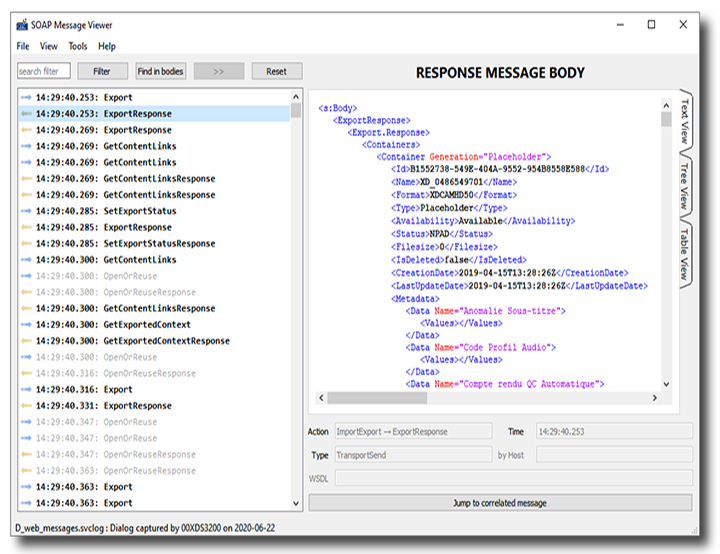Screen dimensions: 720x554
Task: Click the arrow icon beside 14:29:40.316 Export
Action: tap(25, 390)
